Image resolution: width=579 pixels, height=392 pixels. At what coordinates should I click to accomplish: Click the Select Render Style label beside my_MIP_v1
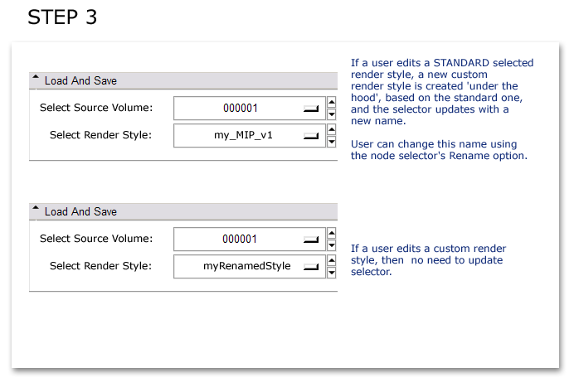(x=100, y=135)
